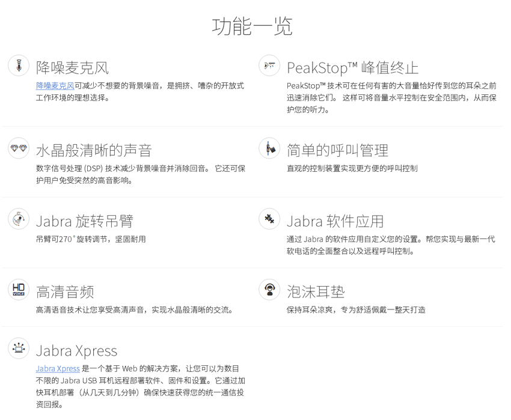
Task: Click the Jabra Xpress deployment icon
Action: pyautogui.click(x=19, y=348)
